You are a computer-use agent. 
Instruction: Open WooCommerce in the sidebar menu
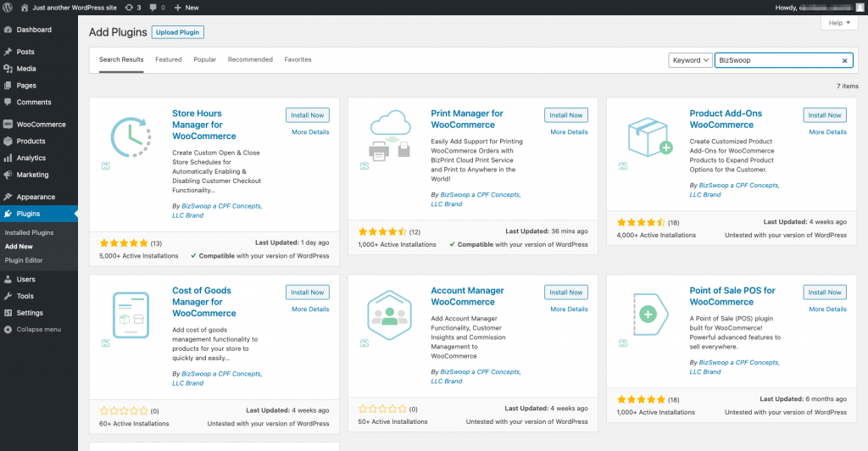click(x=41, y=124)
